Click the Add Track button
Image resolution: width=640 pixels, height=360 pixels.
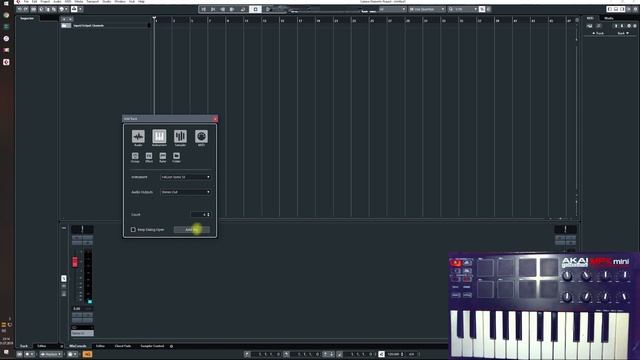pos(192,230)
